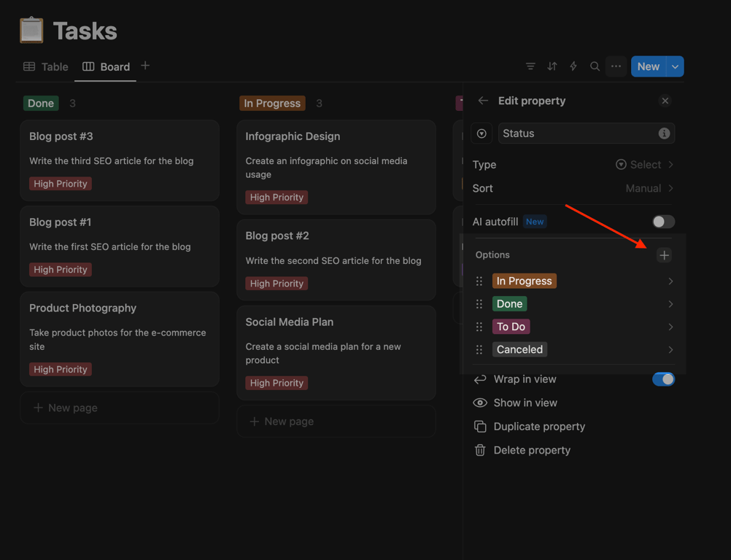Image resolution: width=731 pixels, height=560 pixels.
Task: Select Delete property menu item
Action: [x=532, y=450]
